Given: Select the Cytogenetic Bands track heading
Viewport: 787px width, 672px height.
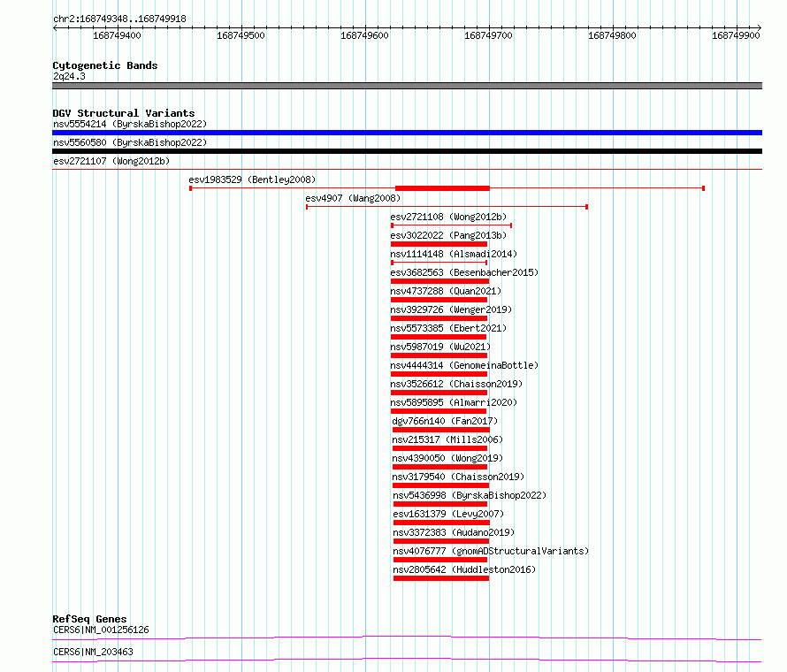Looking at the screenshot, I should pyautogui.click(x=104, y=65).
